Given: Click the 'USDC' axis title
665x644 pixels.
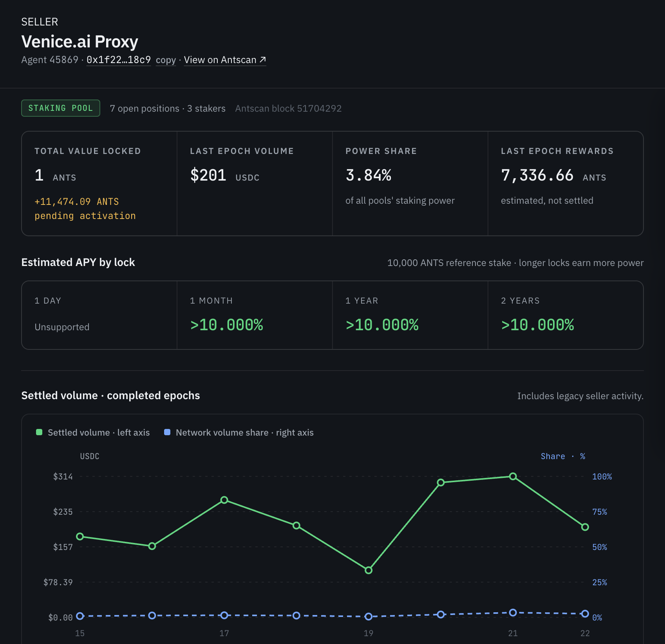Looking at the screenshot, I should pyautogui.click(x=90, y=456).
